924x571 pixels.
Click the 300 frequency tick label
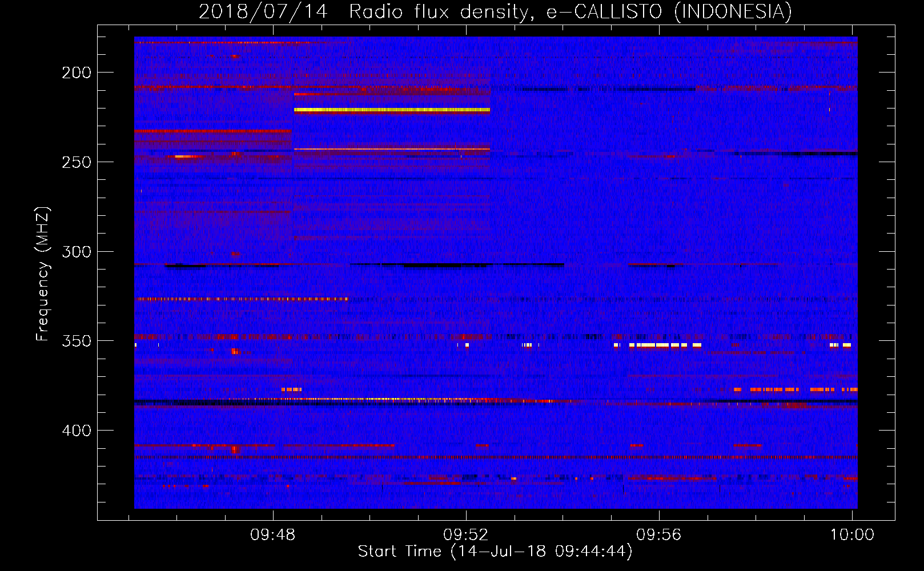click(x=77, y=251)
